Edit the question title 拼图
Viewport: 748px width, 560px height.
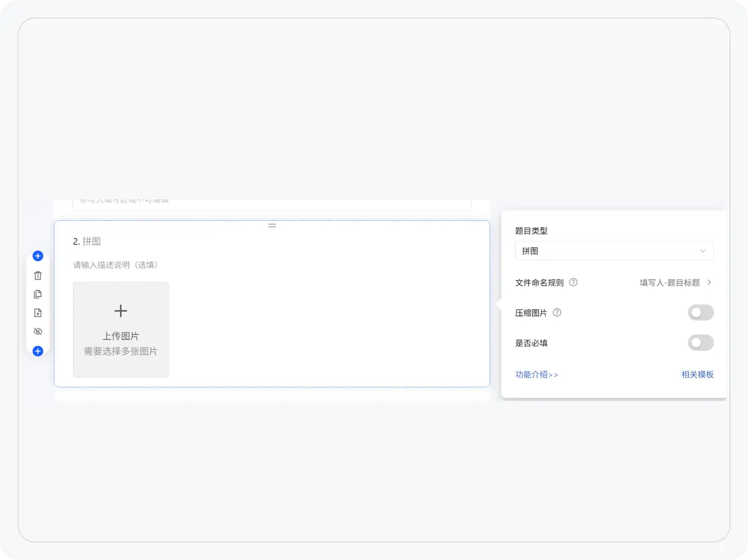coord(92,241)
